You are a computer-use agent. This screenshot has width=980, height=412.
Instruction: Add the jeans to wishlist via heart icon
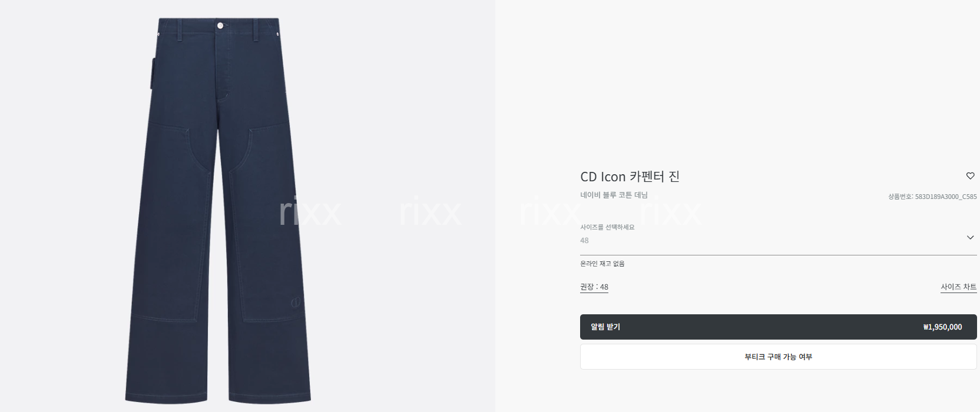(x=970, y=176)
